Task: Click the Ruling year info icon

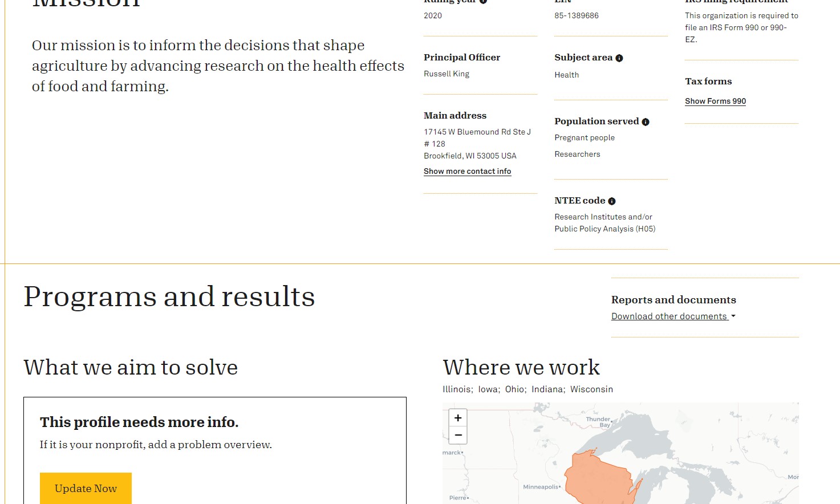Action: click(483, 2)
